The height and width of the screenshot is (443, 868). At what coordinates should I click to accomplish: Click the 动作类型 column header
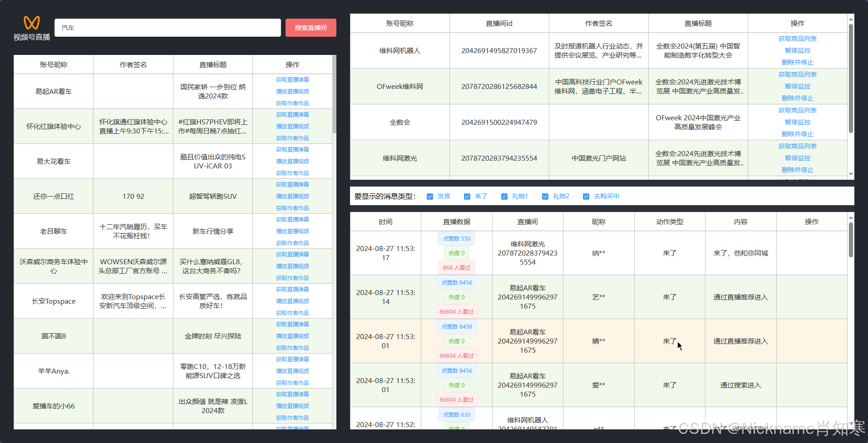click(670, 221)
